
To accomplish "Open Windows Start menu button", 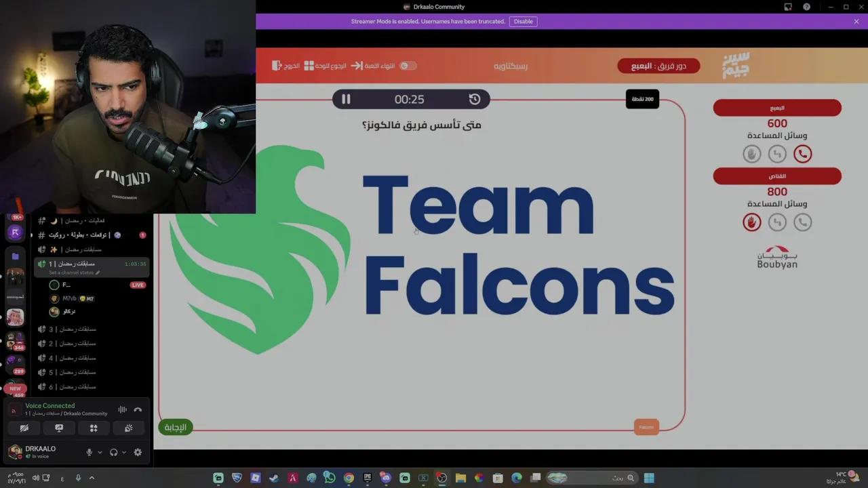I will tap(649, 478).
